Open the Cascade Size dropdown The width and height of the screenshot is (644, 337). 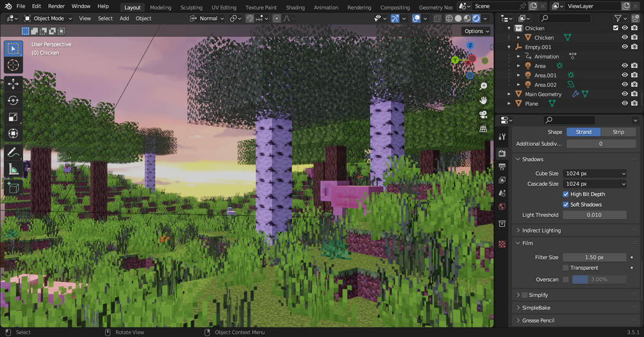[x=595, y=184]
